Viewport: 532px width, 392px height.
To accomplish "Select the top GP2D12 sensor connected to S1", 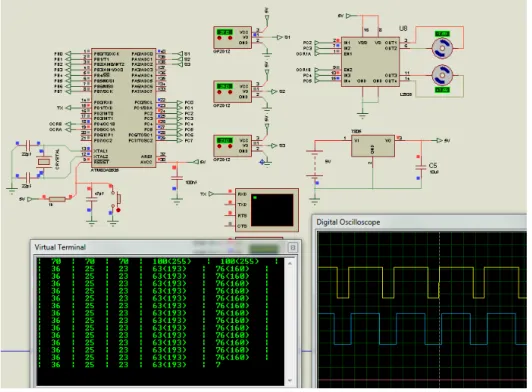I will (x=232, y=38).
